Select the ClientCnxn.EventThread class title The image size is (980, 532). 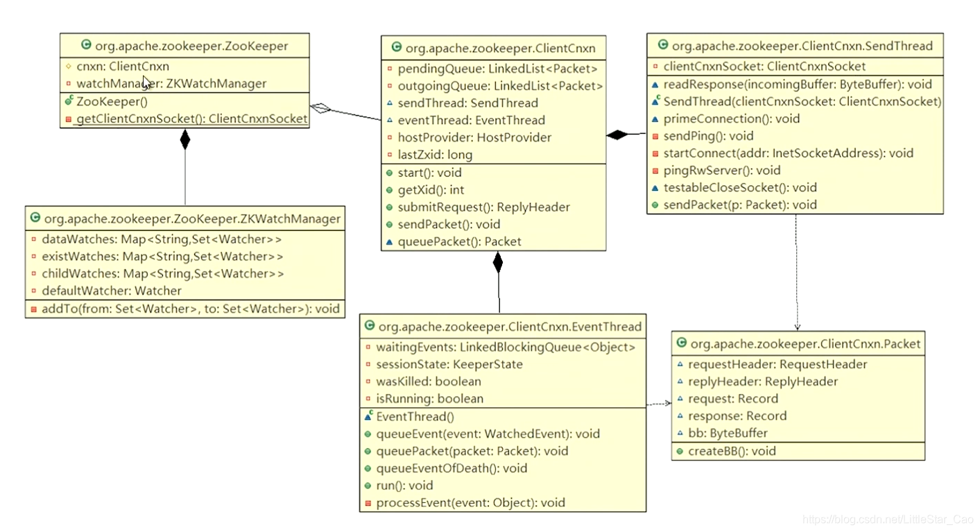pyautogui.click(x=510, y=326)
